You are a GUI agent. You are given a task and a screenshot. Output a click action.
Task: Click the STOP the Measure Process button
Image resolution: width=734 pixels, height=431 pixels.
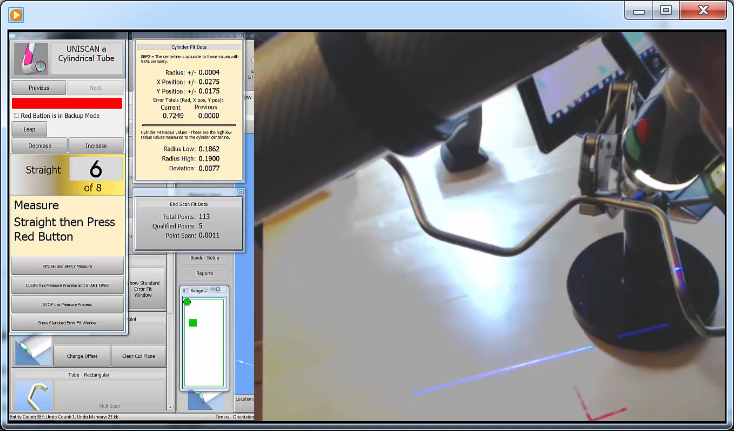tap(67, 304)
